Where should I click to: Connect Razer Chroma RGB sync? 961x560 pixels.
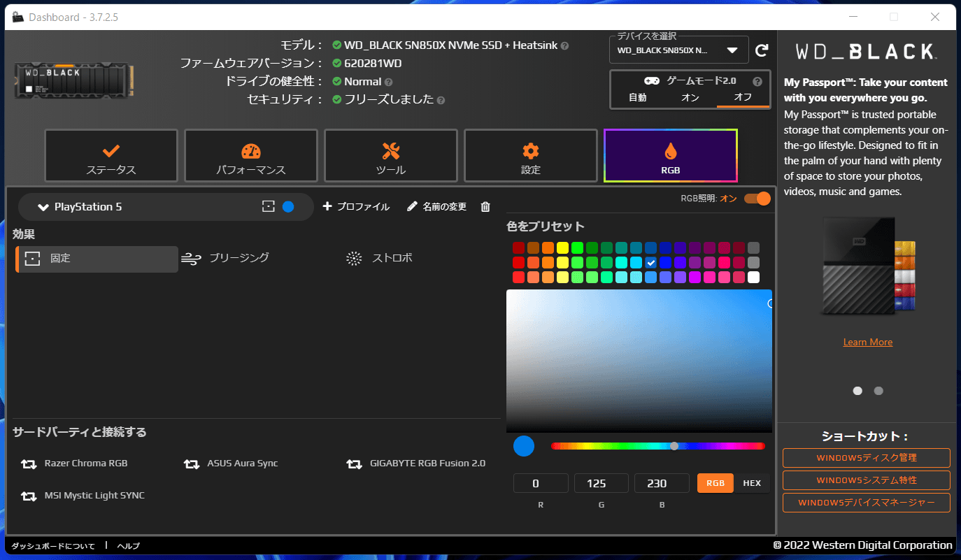74,464
